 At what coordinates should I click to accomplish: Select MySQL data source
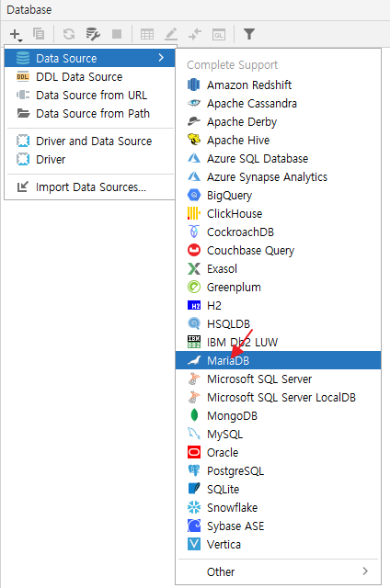click(278, 435)
